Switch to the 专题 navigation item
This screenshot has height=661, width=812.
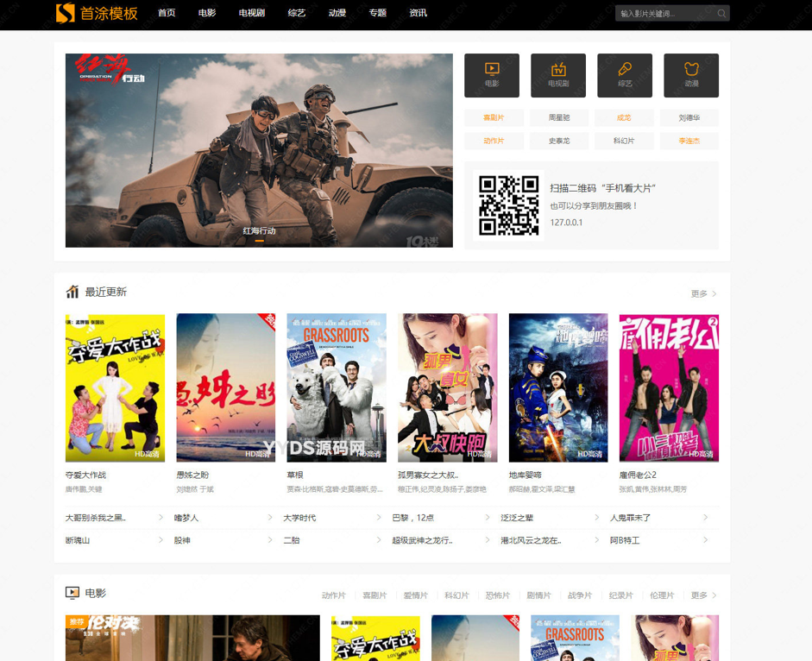(x=378, y=13)
